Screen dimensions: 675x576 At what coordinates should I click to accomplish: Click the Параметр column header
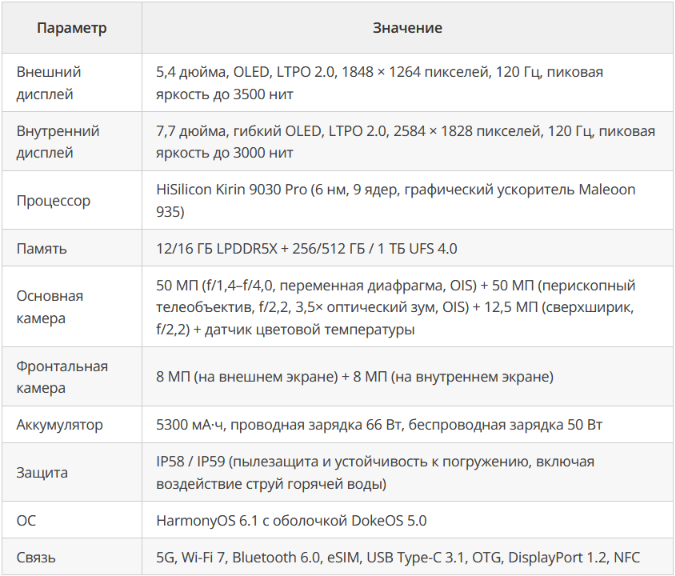71,28
